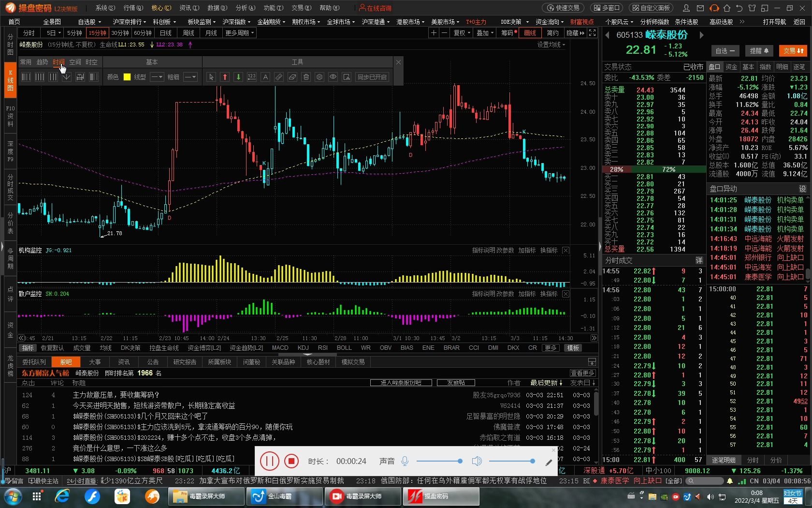
Task: Open the 核心(C) menu
Action: click(161, 8)
